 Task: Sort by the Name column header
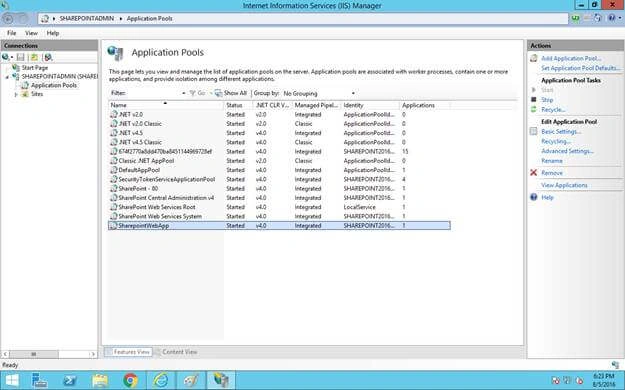165,105
